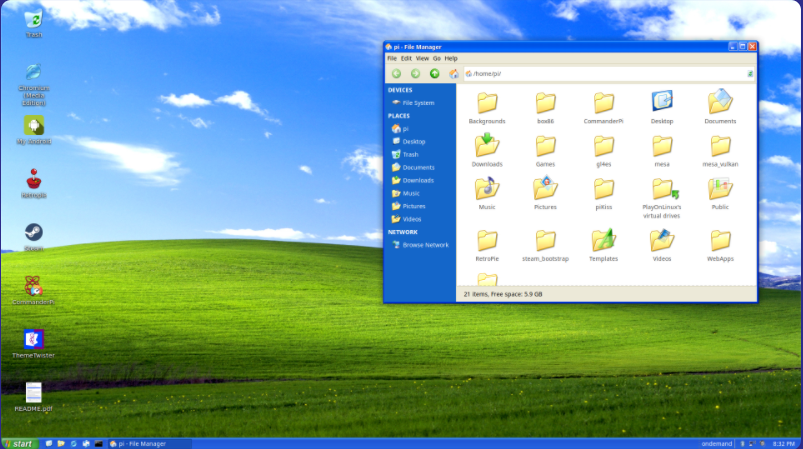This screenshot has width=803, height=449.
Task: Open the View menu
Action: click(x=422, y=59)
